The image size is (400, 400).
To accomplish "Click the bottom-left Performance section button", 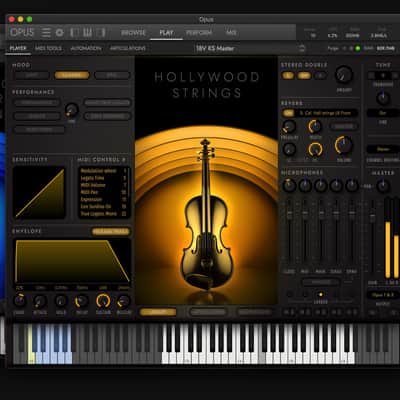I will tap(39, 129).
